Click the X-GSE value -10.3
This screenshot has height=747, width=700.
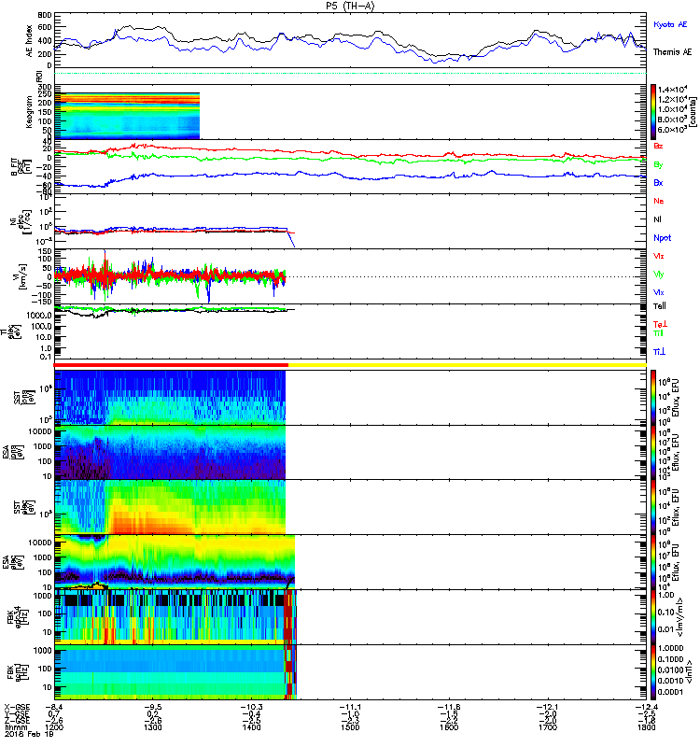[x=251, y=707]
